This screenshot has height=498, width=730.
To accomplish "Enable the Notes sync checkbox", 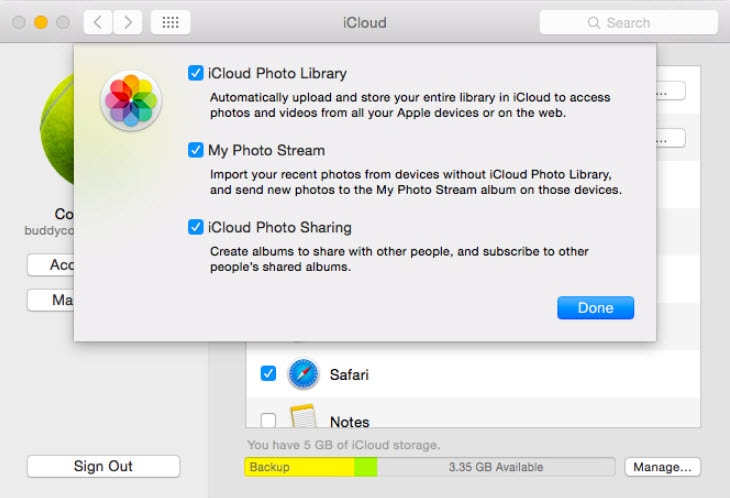I will [268, 421].
